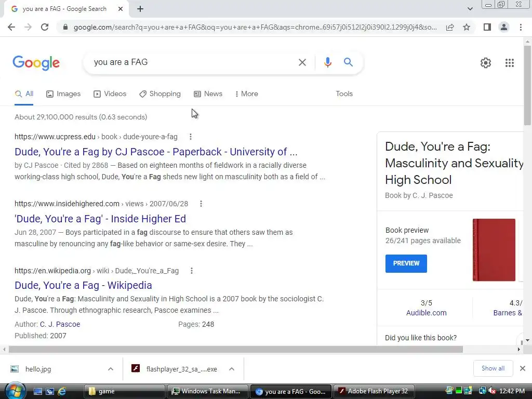Click the C. J. Pascoe author link
The width and height of the screenshot is (532, 399).
pos(60,324)
